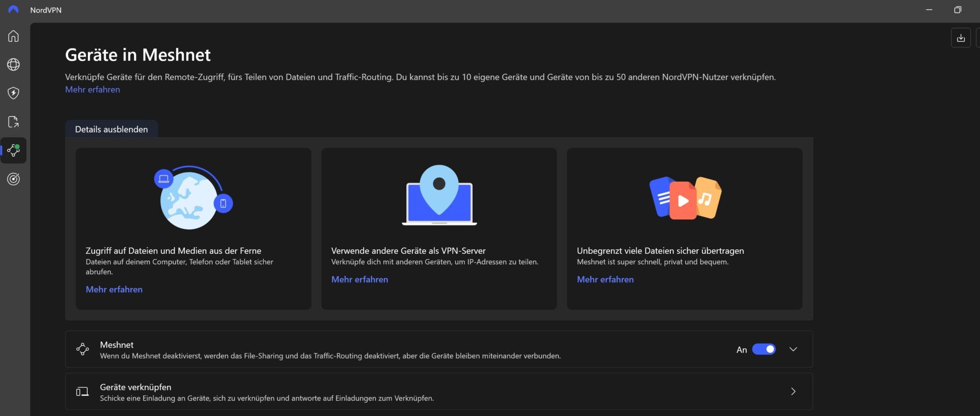Click the 'An' status label

(x=742, y=350)
